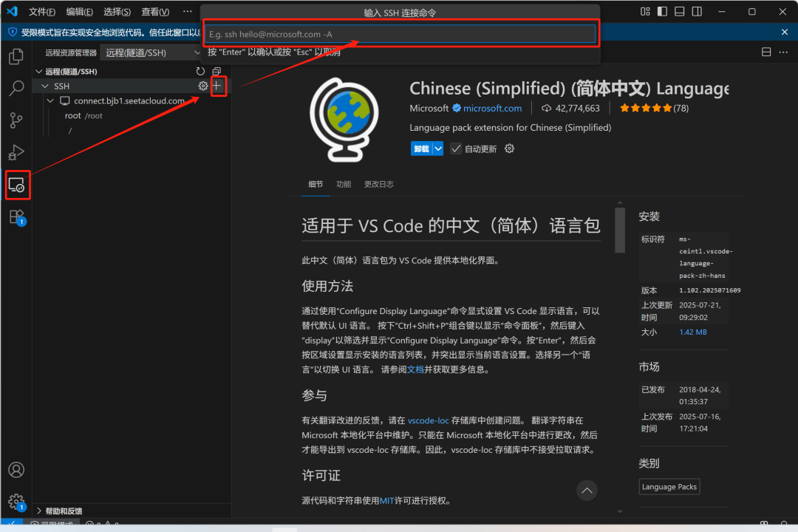Click the Language Packs category tag
Image resolution: width=798 pixels, height=532 pixels.
669,487
